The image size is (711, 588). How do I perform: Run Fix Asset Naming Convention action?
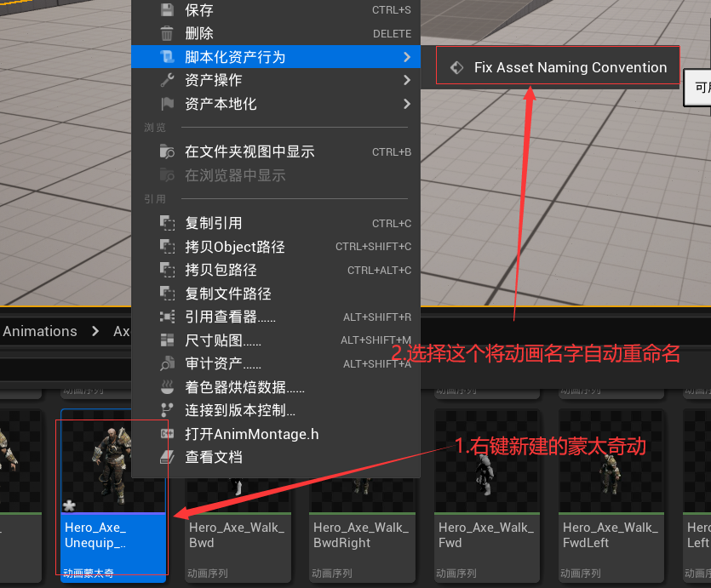point(557,67)
